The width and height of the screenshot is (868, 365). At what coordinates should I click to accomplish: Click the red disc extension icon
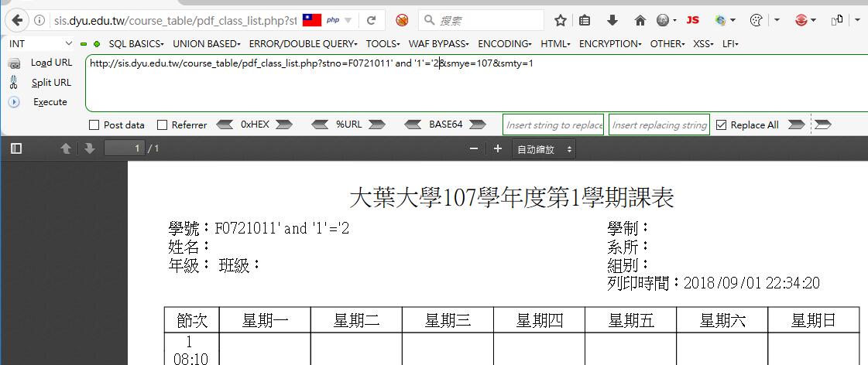click(801, 20)
